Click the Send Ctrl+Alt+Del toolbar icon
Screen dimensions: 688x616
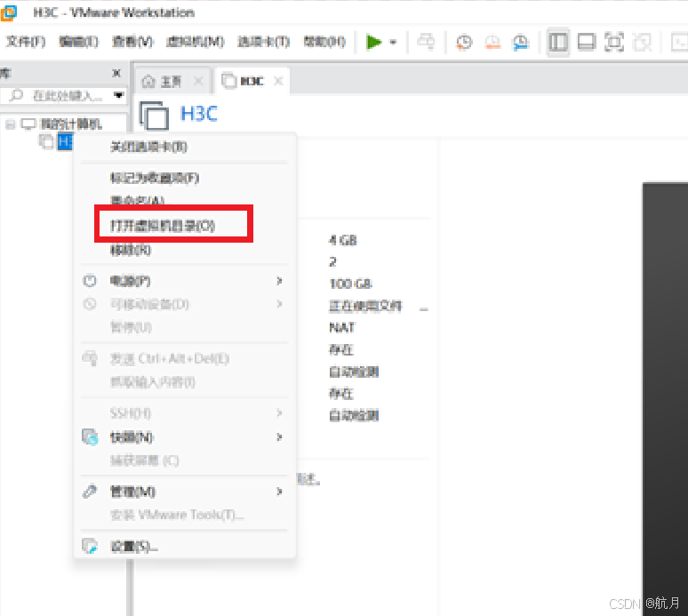426,42
